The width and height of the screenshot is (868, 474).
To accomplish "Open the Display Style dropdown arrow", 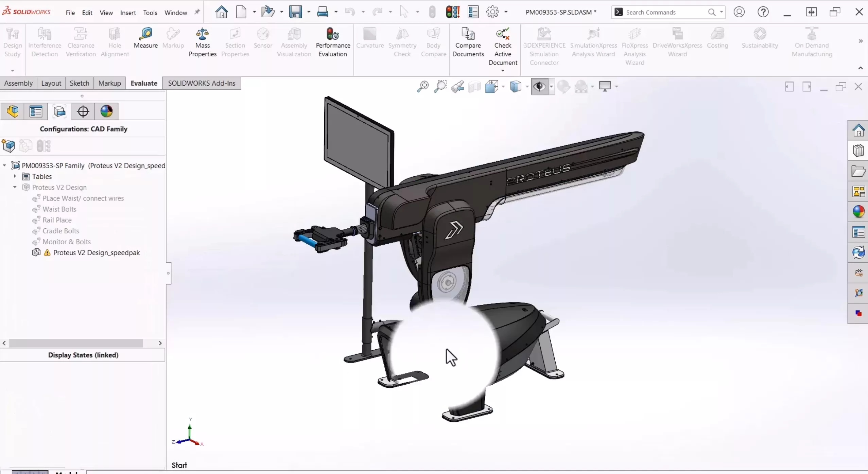I will coord(527,87).
